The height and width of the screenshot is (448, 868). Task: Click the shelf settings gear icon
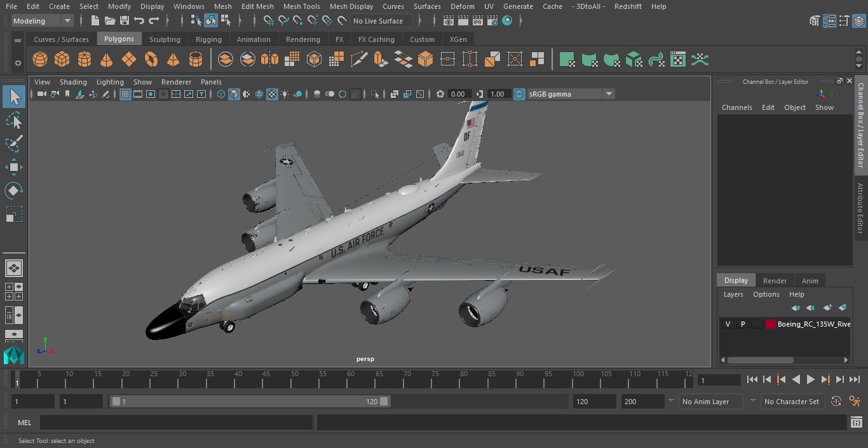(18, 63)
